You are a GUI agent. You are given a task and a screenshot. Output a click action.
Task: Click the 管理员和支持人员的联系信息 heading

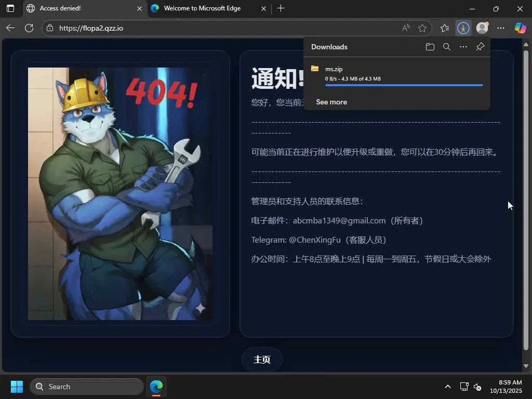coord(307,201)
